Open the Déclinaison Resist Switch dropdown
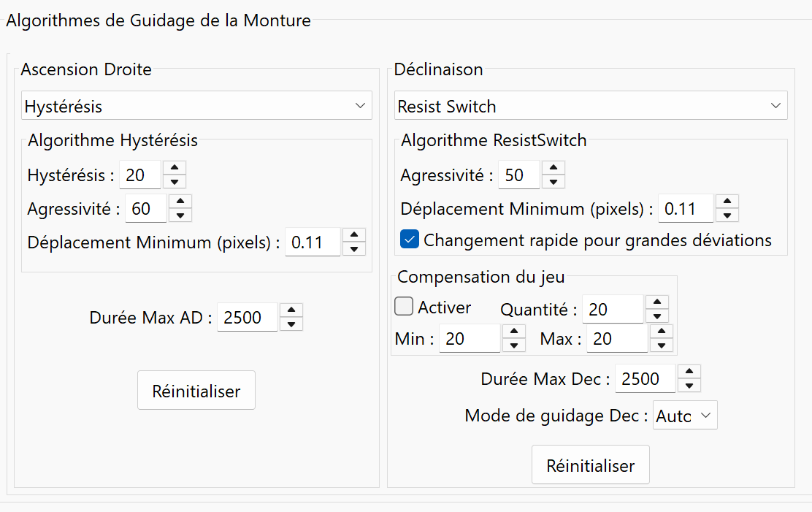 click(x=590, y=106)
